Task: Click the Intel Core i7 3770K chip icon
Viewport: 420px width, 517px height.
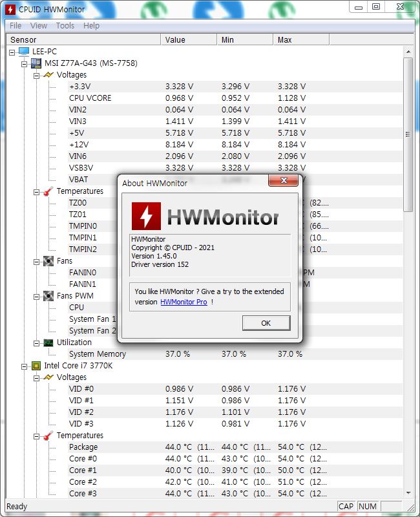Action: click(36, 366)
